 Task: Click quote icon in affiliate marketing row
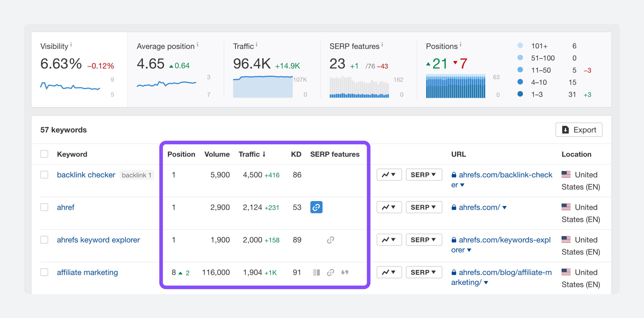[345, 272]
